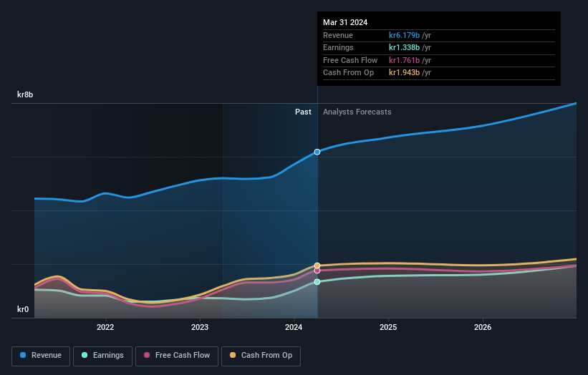Select the 2025 x-axis label
Viewport: 588px width, 375px height.
point(388,327)
